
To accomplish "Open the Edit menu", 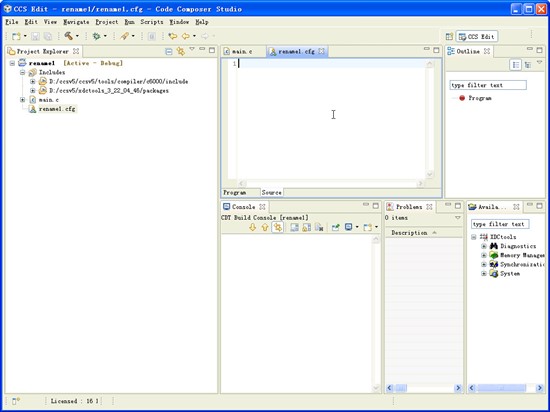I will (x=31, y=22).
